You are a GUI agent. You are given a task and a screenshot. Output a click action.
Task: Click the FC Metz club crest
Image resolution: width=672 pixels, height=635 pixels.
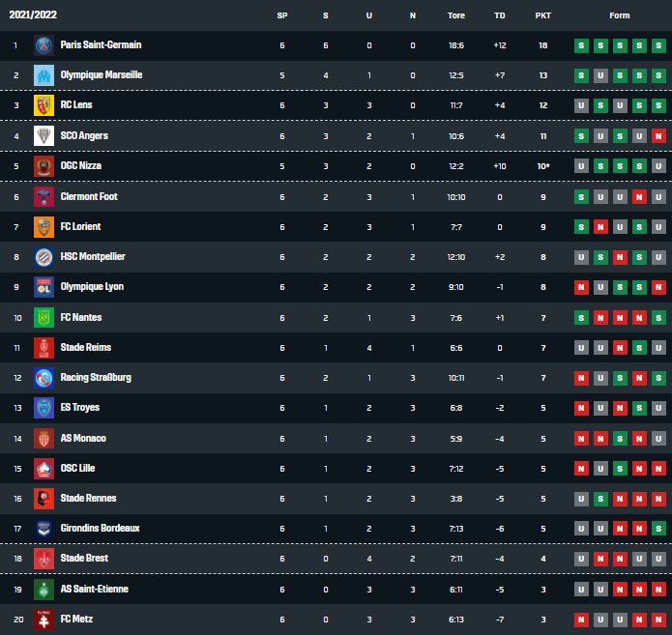[44, 620]
